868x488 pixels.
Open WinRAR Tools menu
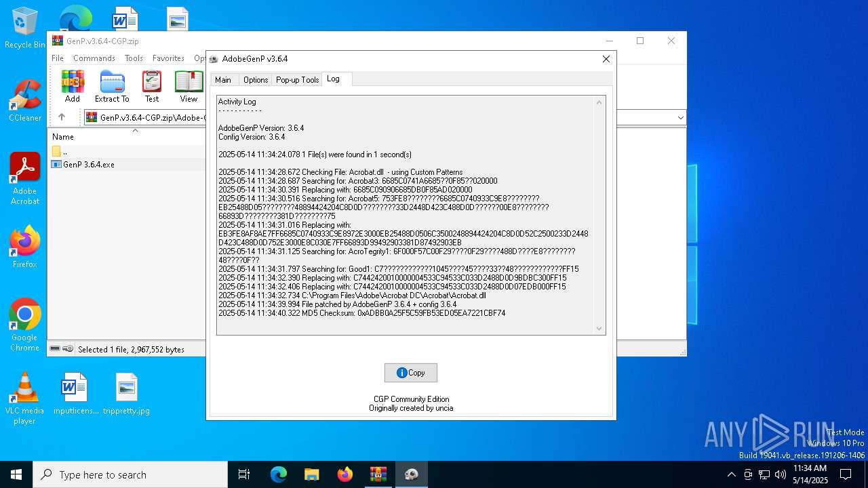click(x=134, y=58)
